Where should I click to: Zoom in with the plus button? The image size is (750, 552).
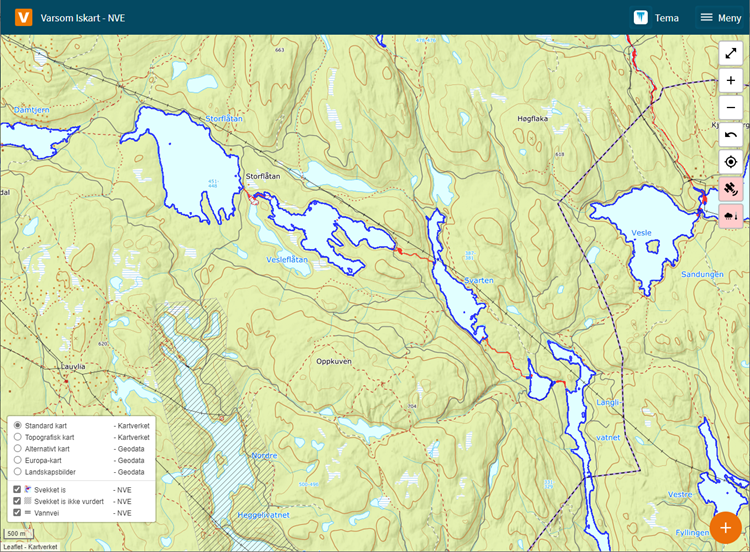[730, 81]
